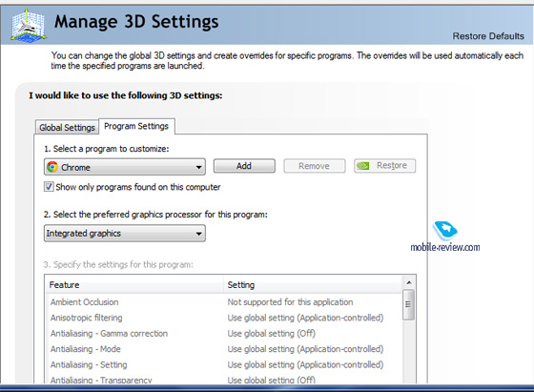Click the Remove program button

coord(314,166)
